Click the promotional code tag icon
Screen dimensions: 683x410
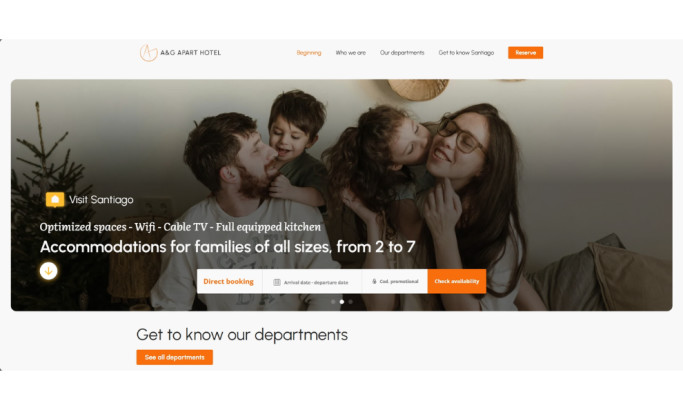coord(374,281)
